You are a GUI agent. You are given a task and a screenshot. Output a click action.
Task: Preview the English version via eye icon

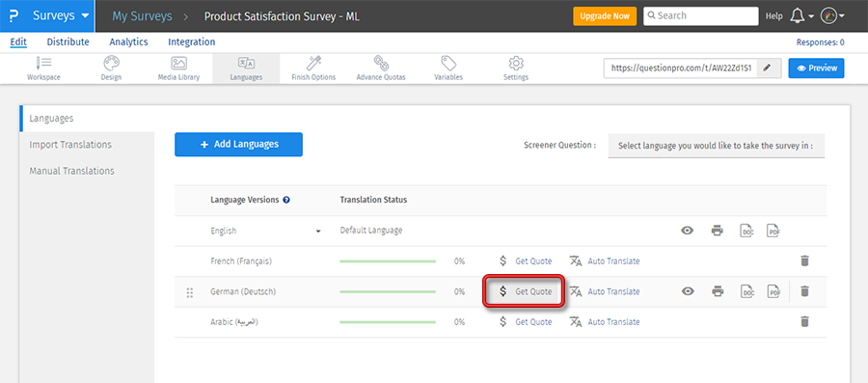point(688,231)
